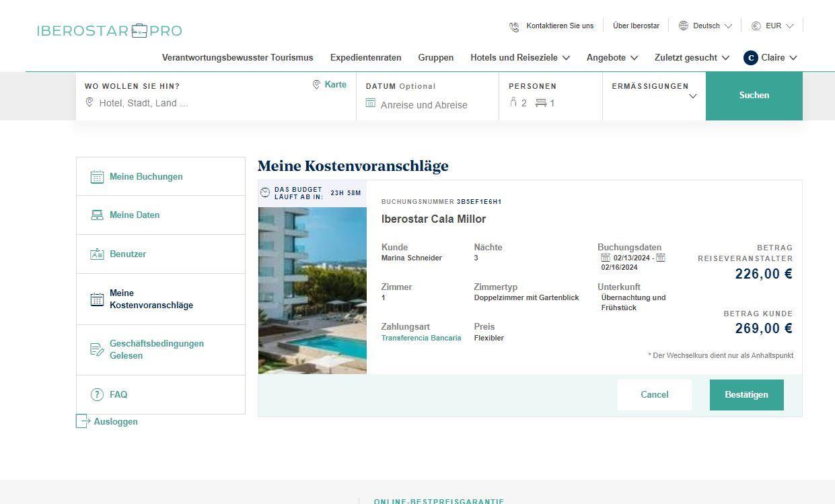Click the 226,00 € tour operator amount
This screenshot has width=835, height=504.
764,274
